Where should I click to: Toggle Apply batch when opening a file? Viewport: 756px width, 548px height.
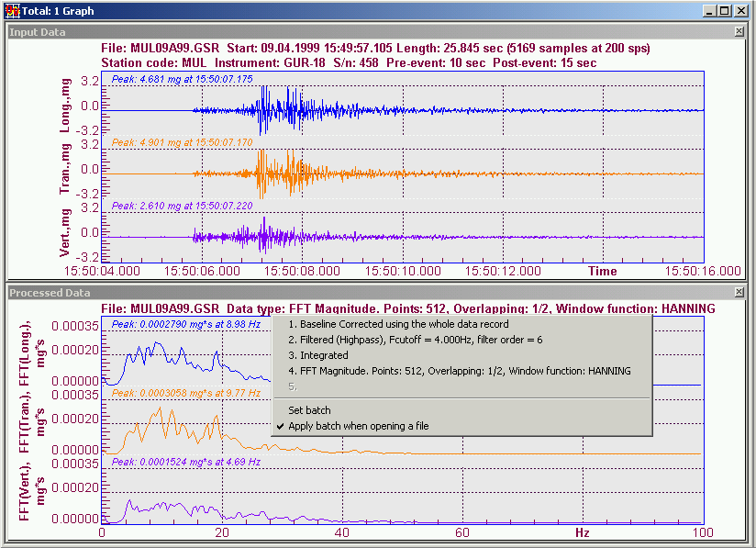[x=358, y=426]
